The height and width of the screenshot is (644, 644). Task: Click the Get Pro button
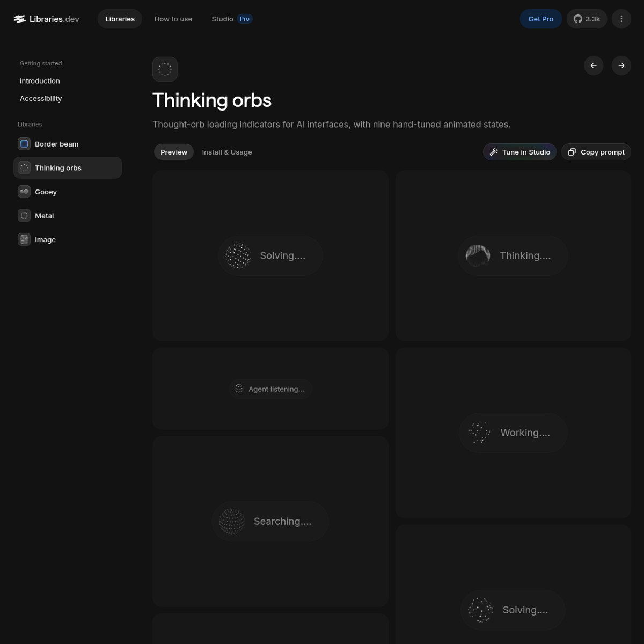[x=540, y=19]
